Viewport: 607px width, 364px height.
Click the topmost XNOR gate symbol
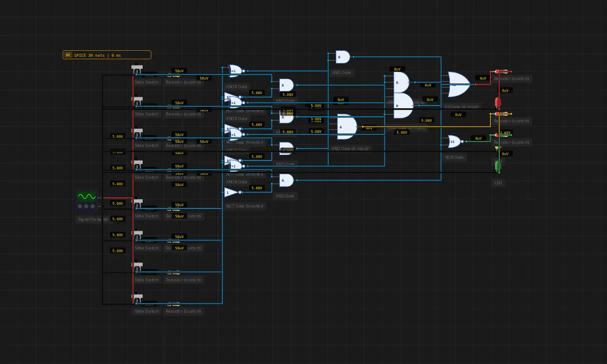(x=235, y=71)
